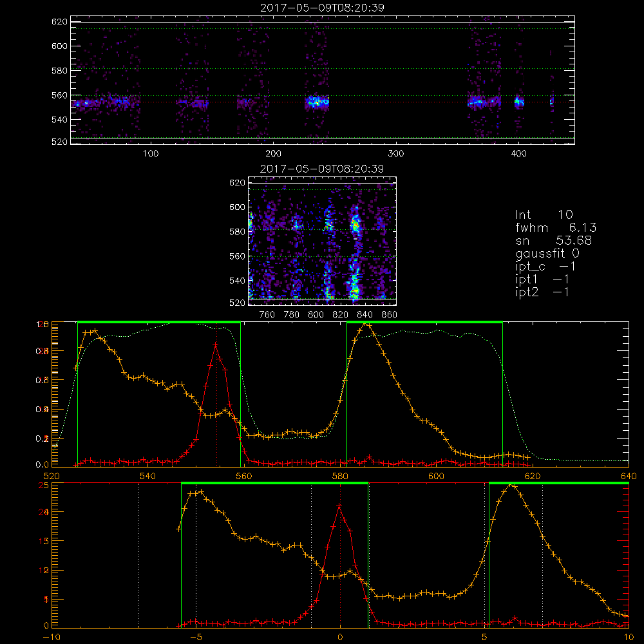Click the orange curve peak near 585 in profile plot

tap(365, 325)
